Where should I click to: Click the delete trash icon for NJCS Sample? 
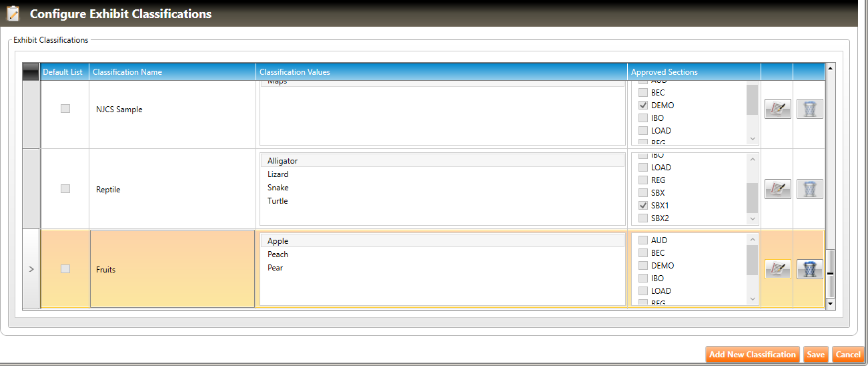(x=809, y=109)
